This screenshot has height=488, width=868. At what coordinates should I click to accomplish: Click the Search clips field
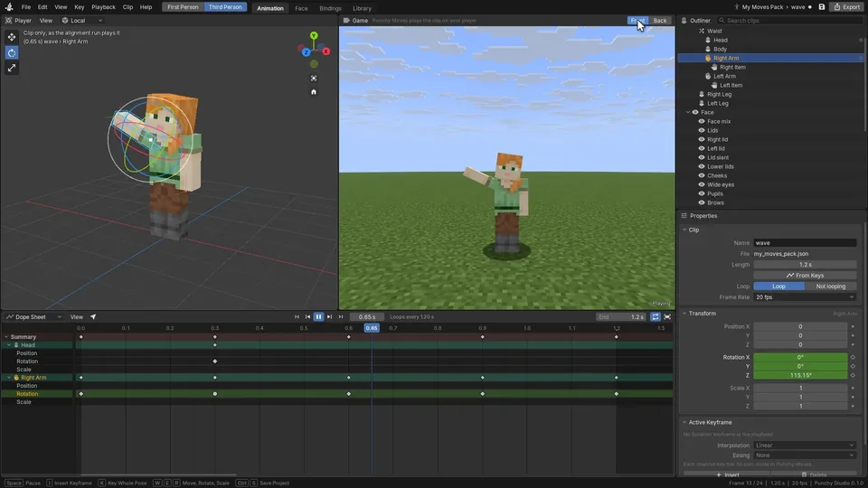pos(790,21)
